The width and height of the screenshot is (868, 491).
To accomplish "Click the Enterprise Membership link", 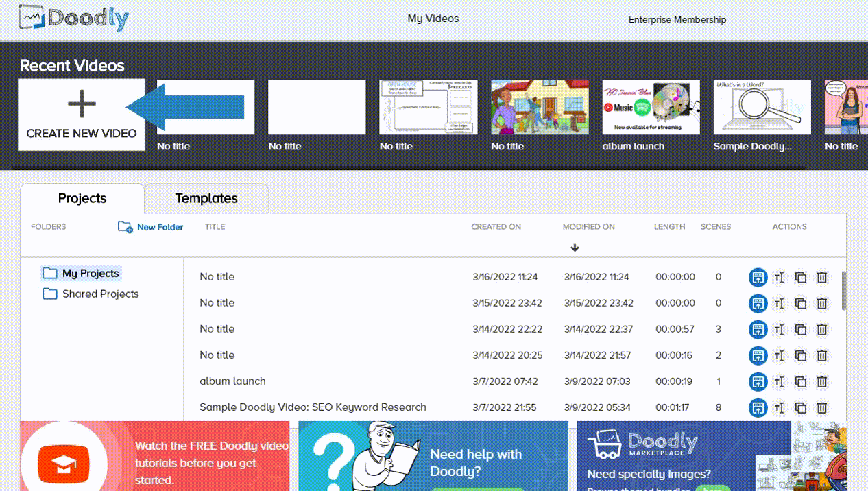I will pos(677,19).
